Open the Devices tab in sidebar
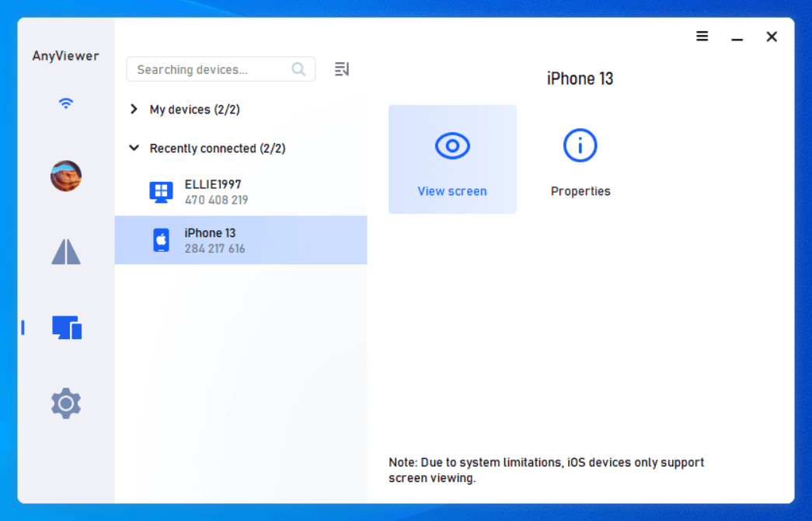The height and width of the screenshot is (521, 812). (x=67, y=327)
